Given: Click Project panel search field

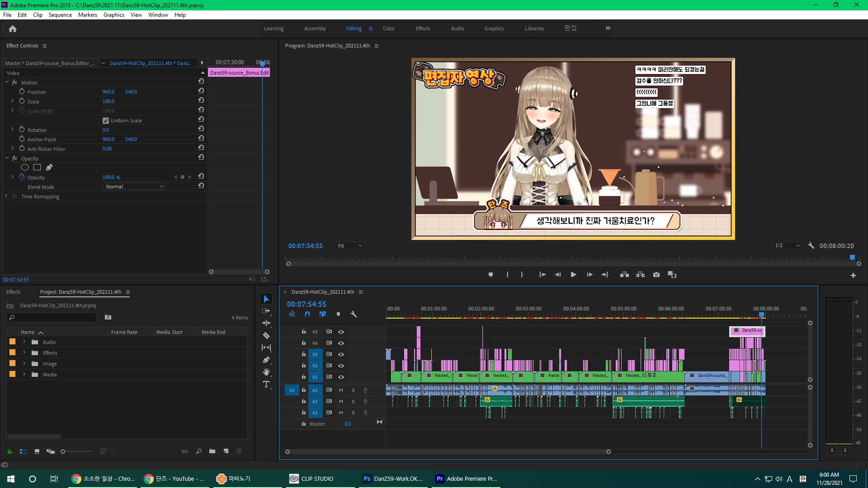Looking at the screenshot, I should click(52, 318).
